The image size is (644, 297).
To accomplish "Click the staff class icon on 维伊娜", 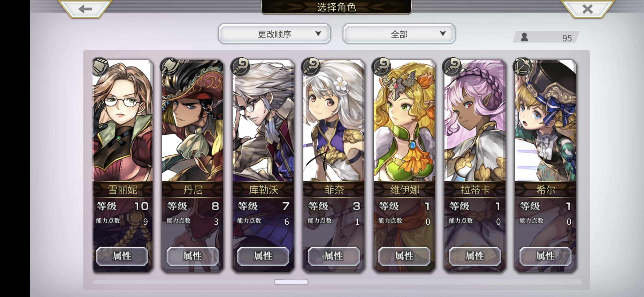I will pyautogui.click(x=381, y=66).
